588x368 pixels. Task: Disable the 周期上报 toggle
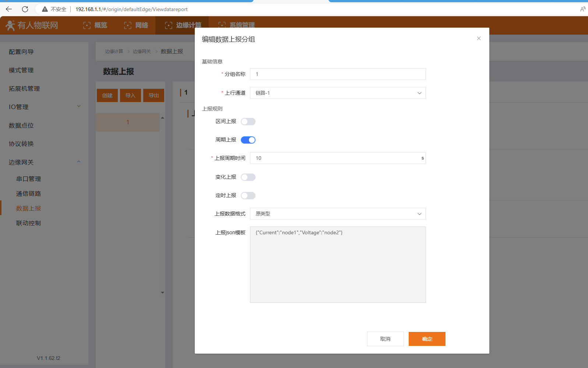coord(248,140)
